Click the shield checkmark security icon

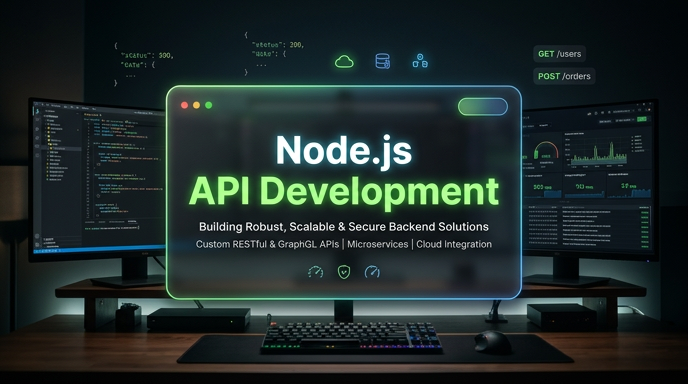coord(344,272)
